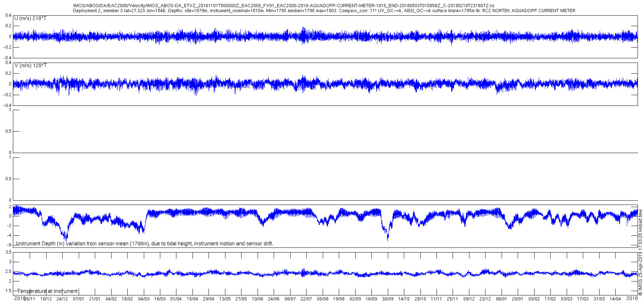
Task: Select the '01/04' date label
Action: point(176,299)
